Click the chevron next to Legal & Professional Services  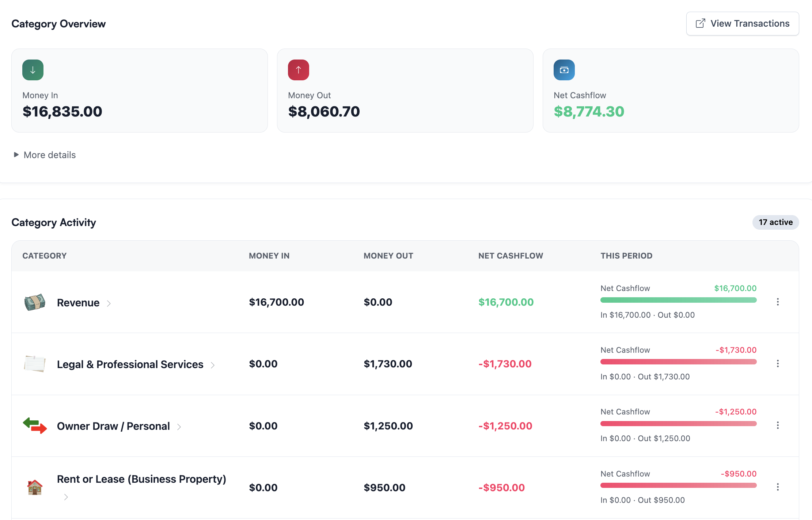pos(213,365)
